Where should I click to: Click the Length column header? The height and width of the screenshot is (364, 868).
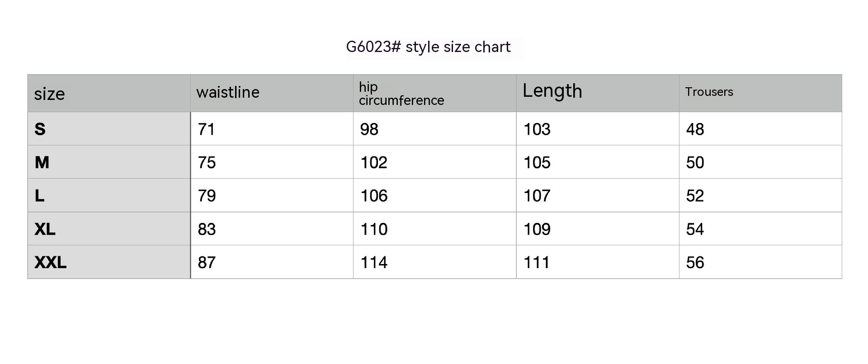tap(552, 91)
